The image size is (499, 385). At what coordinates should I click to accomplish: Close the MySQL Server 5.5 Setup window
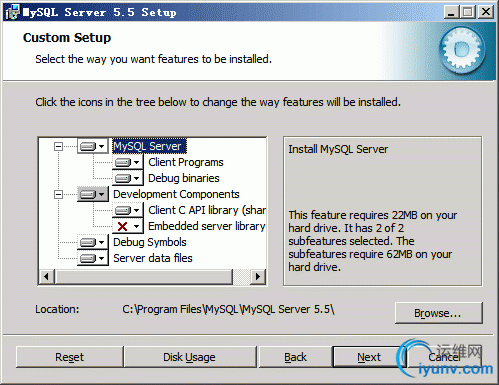pos(486,12)
